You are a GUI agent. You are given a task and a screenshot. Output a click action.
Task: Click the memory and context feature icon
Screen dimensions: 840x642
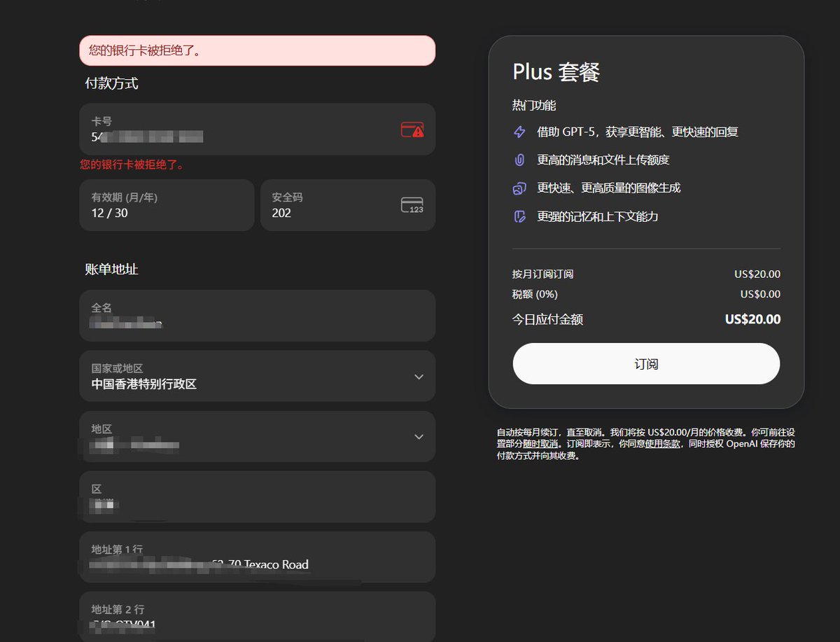[519, 216]
